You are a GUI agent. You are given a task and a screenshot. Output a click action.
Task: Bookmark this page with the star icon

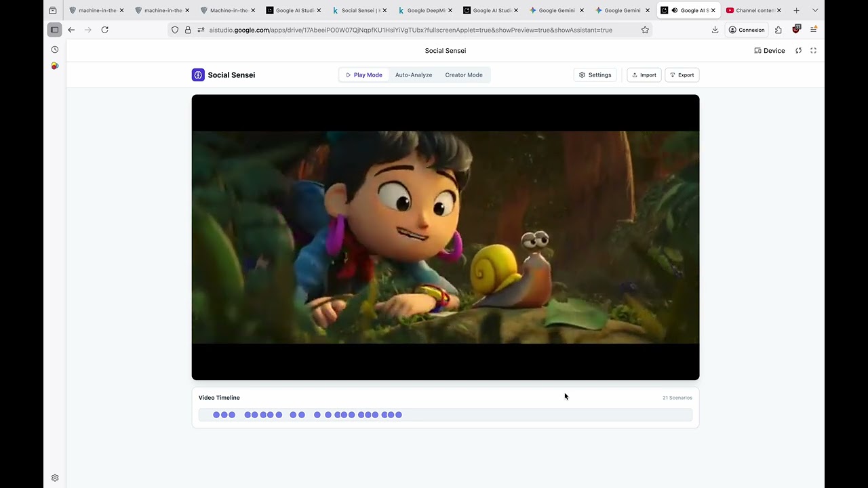[645, 30]
